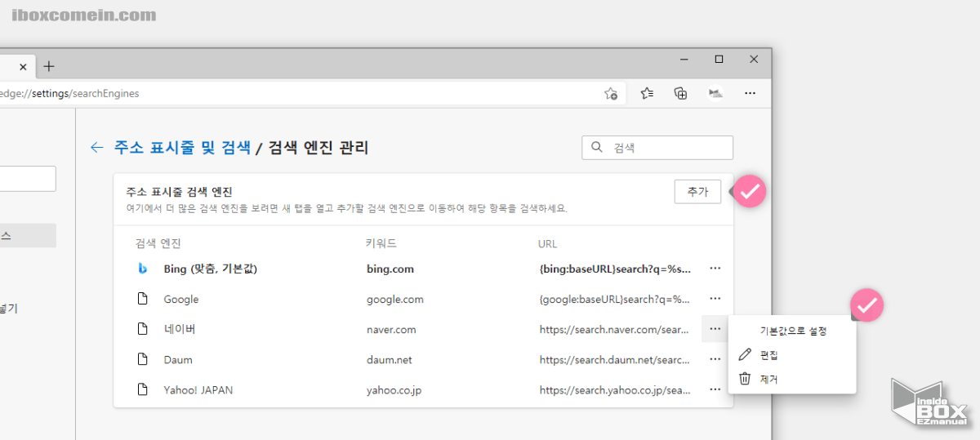Click the yahoo.co.jp keyword
The height and width of the screenshot is (440, 980).
tap(394, 389)
